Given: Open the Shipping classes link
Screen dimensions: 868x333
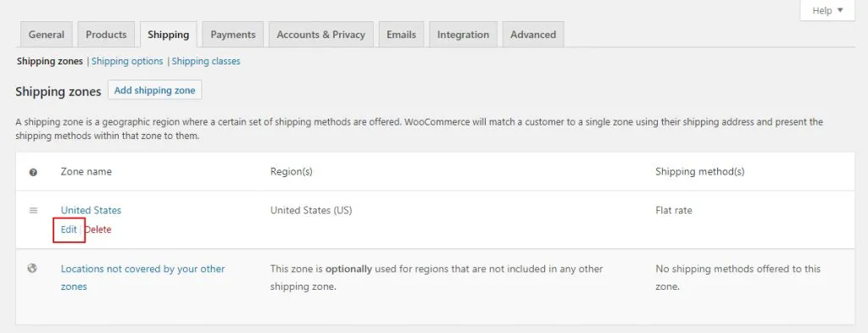Looking at the screenshot, I should coord(206,61).
